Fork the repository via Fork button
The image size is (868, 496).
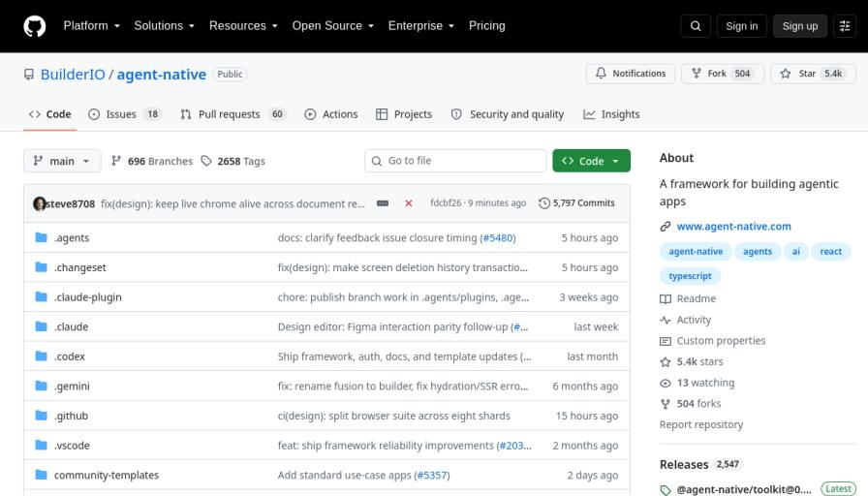pos(723,74)
